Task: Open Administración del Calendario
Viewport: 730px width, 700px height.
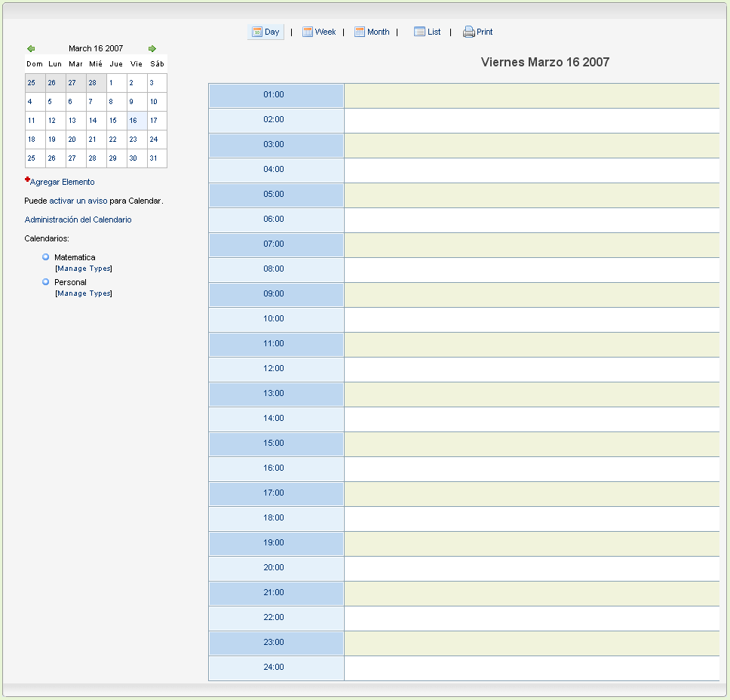Action: point(78,220)
